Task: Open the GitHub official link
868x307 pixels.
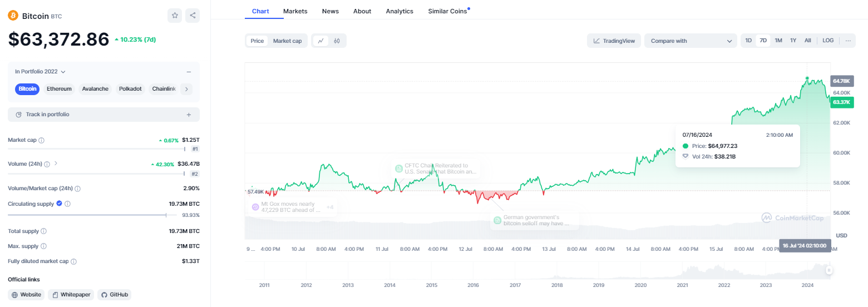Action: point(114,295)
